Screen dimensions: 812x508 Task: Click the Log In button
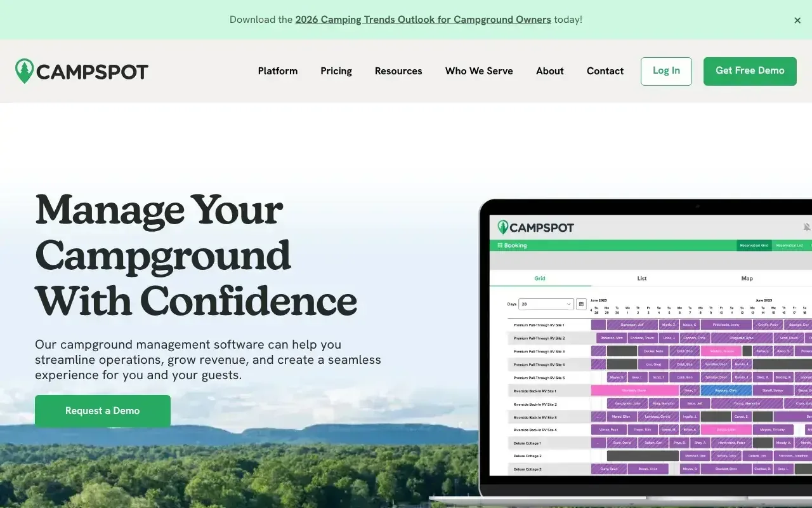[x=666, y=71]
